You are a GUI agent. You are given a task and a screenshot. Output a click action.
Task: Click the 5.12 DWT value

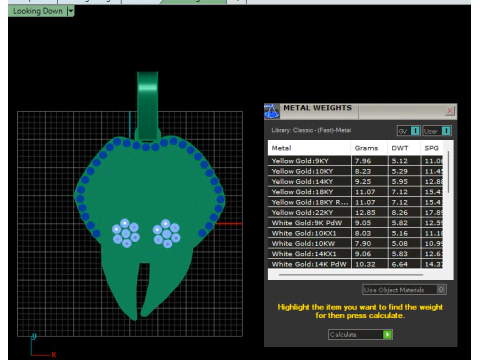point(399,161)
